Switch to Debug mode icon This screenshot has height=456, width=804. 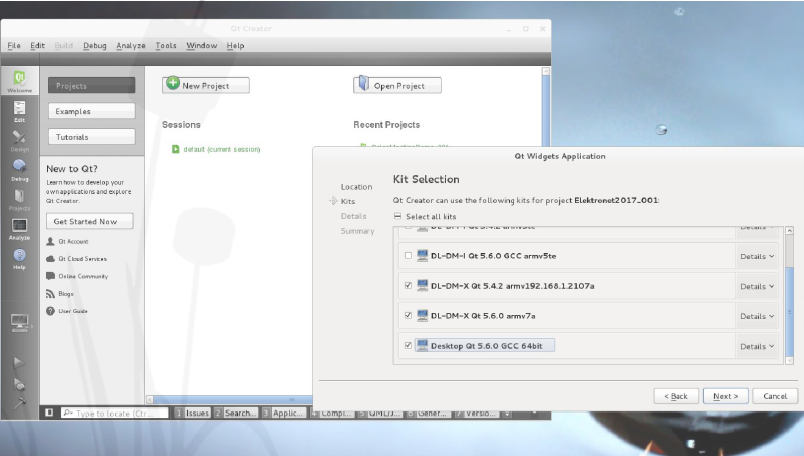click(x=19, y=170)
